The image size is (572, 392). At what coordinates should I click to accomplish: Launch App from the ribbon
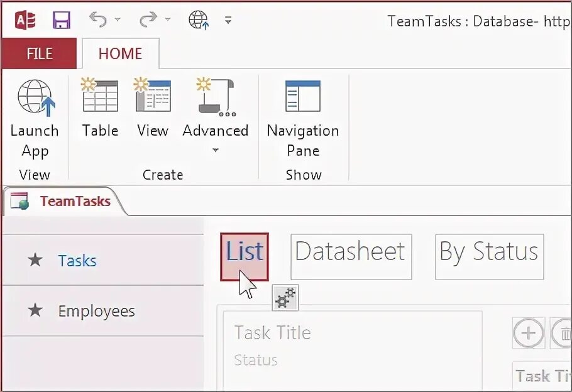tap(35, 119)
